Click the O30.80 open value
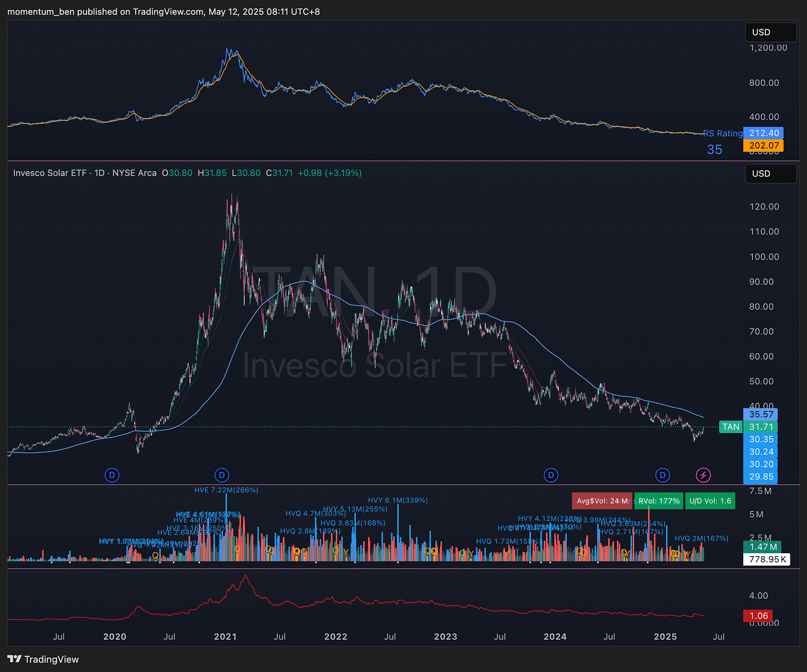 [177, 173]
